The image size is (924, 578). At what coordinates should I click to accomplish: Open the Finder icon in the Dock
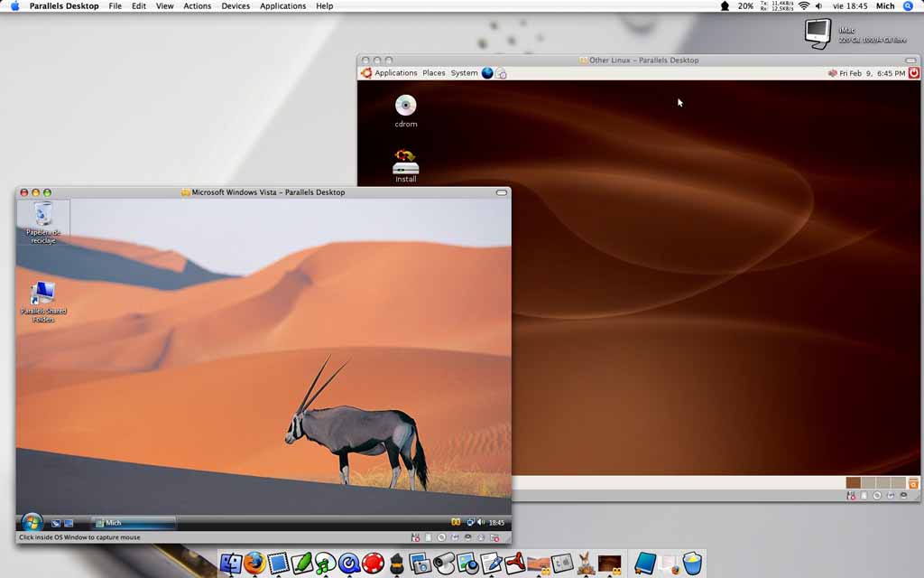tap(231, 564)
